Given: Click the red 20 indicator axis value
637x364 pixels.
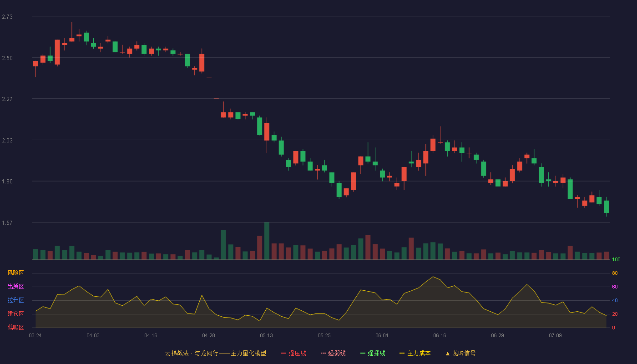Looking at the screenshot, I should [615, 314].
